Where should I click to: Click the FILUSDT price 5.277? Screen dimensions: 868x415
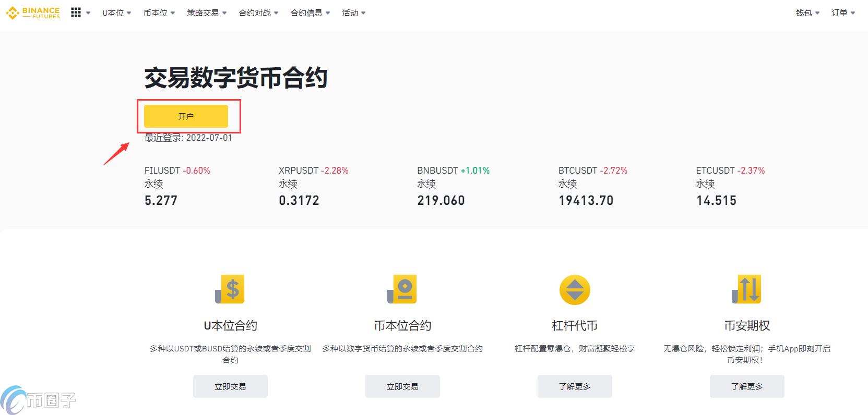coord(161,201)
